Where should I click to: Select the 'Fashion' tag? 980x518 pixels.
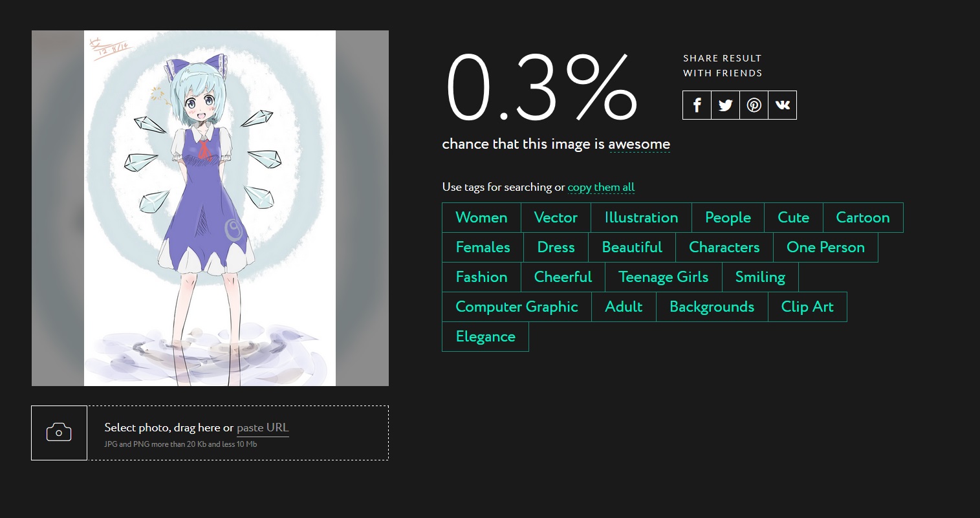[481, 277]
